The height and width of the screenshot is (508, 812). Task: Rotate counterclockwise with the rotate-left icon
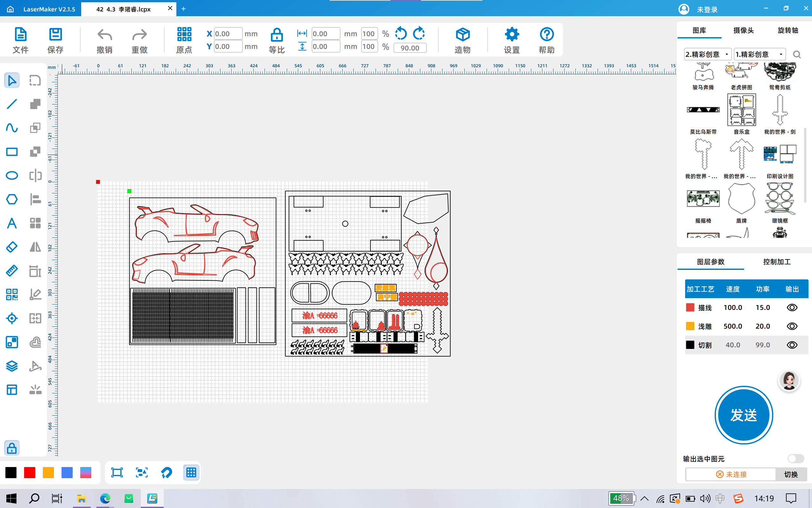coord(401,33)
